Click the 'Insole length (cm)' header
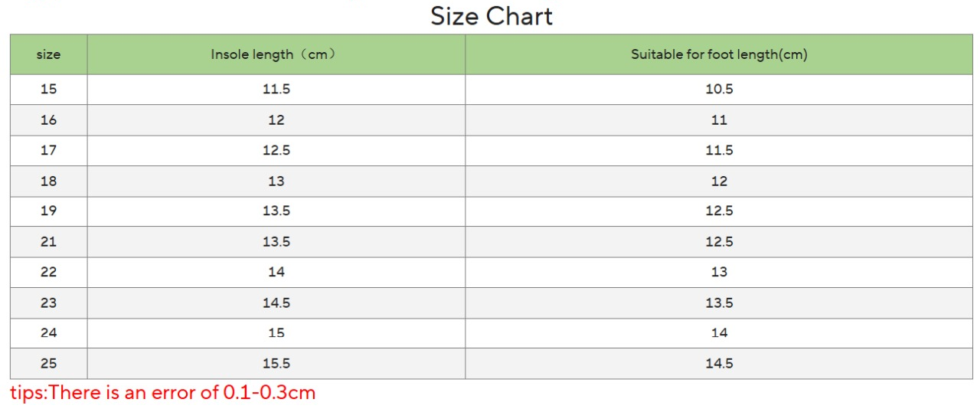This screenshot has height=412, width=980. (x=276, y=54)
